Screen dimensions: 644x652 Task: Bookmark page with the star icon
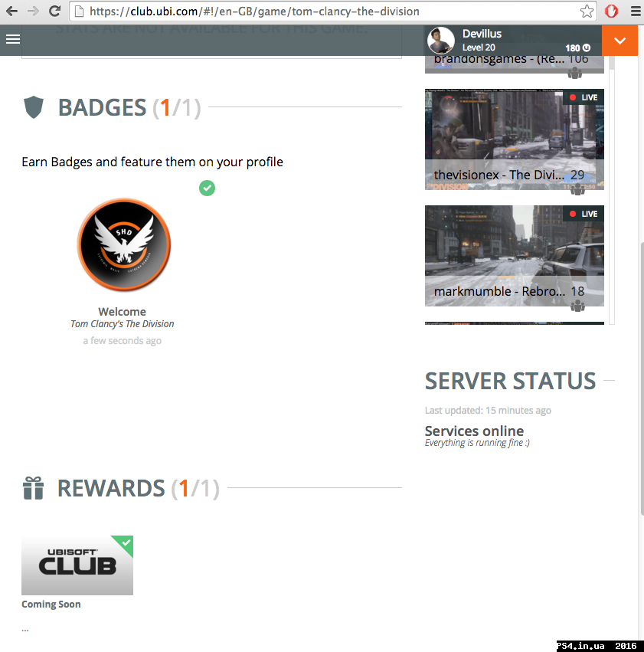pos(587,11)
